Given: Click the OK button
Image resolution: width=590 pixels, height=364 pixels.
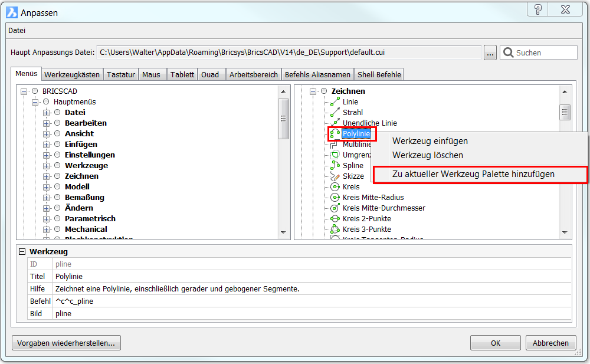Looking at the screenshot, I should pos(495,343).
